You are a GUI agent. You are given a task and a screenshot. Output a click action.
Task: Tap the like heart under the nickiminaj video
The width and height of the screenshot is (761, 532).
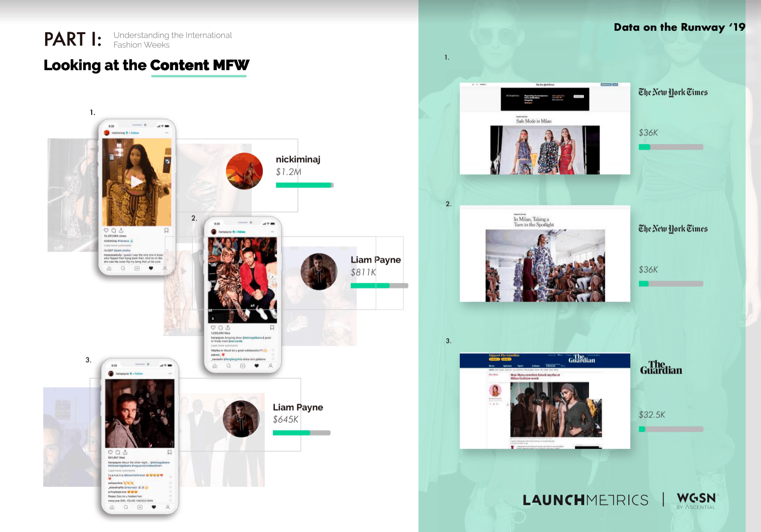(x=106, y=230)
